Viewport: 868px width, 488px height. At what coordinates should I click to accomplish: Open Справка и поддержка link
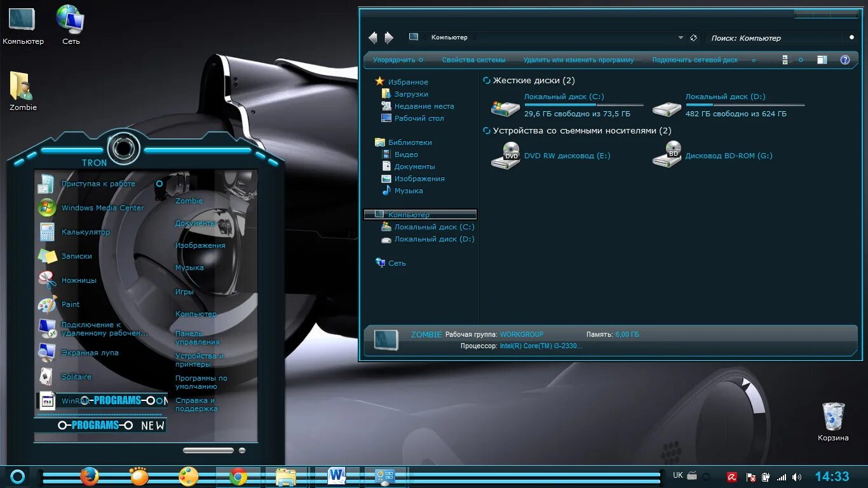196,404
